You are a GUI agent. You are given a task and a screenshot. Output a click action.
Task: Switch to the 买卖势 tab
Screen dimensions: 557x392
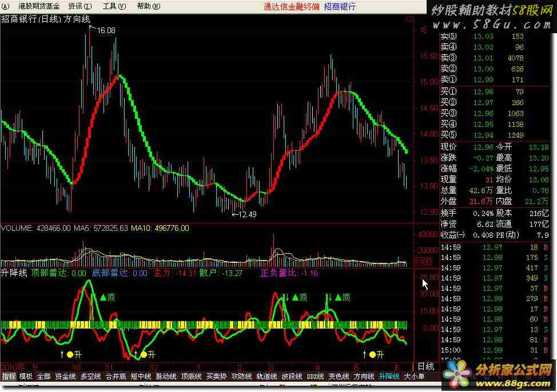coord(217,376)
